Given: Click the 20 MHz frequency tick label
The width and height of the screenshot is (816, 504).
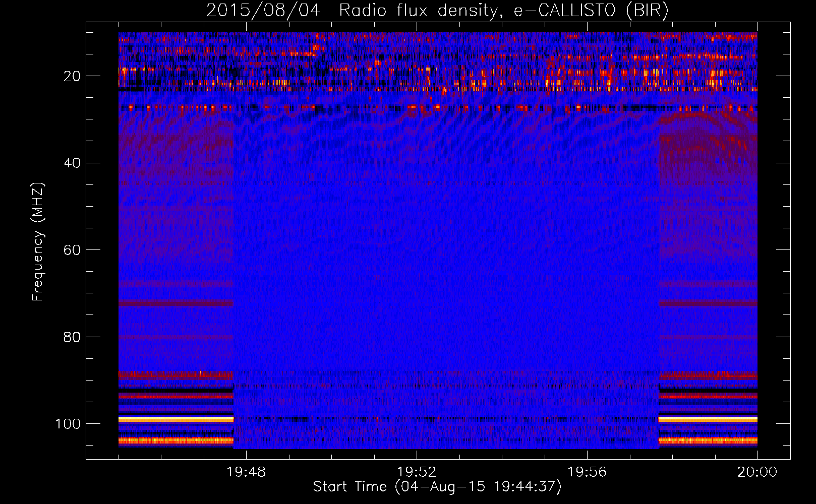Looking at the screenshot, I should 72,76.
